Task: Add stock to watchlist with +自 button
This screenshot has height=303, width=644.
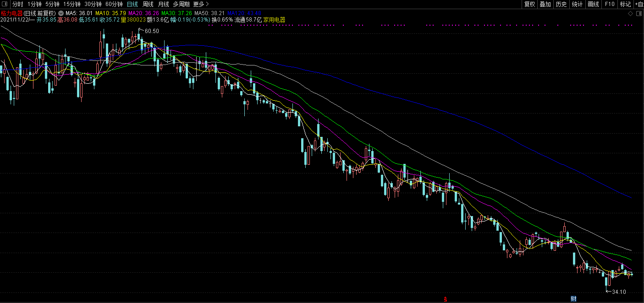Action: pyautogui.click(x=639, y=4)
